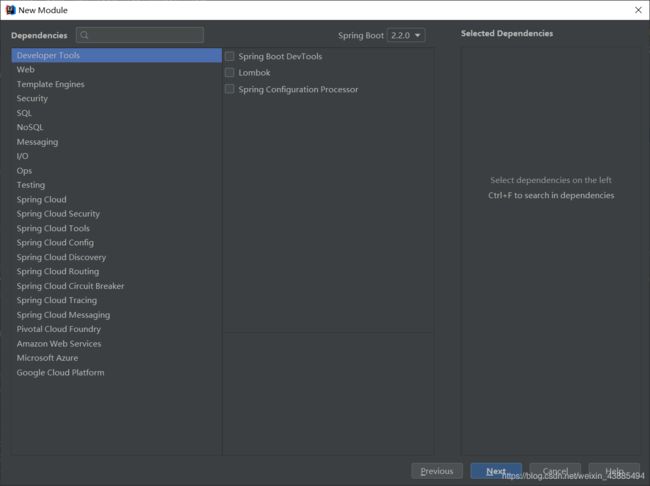Open the Spring Boot version dropdown
Screen dimensions: 650x486
(406, 35)
